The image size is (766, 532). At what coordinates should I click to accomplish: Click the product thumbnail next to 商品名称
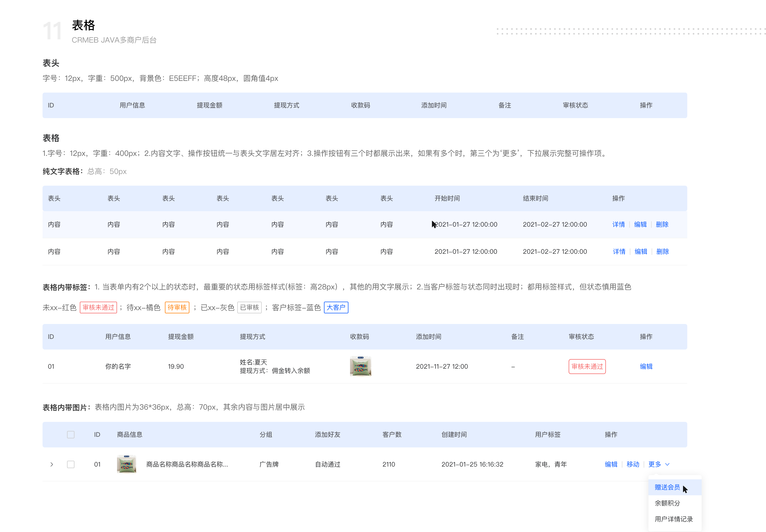coord(126,464)
